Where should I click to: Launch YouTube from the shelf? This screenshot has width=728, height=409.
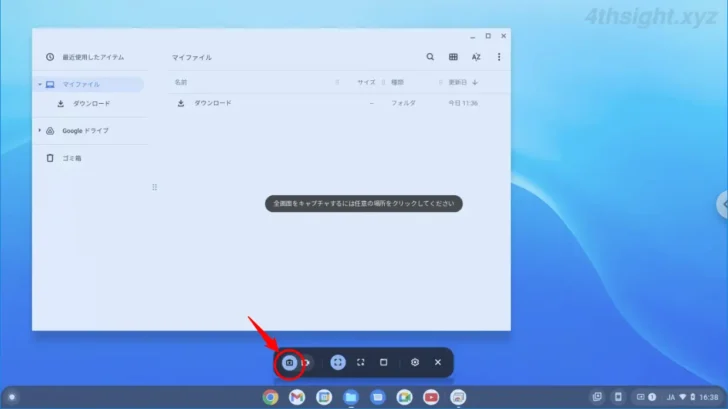coord(431,397)
